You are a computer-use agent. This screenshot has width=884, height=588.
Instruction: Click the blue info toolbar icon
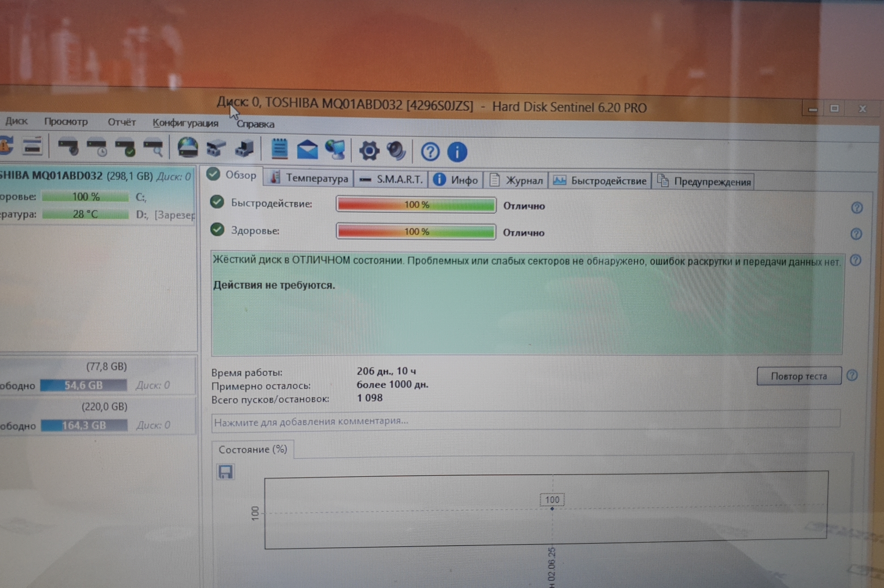(x=457, y=152)
